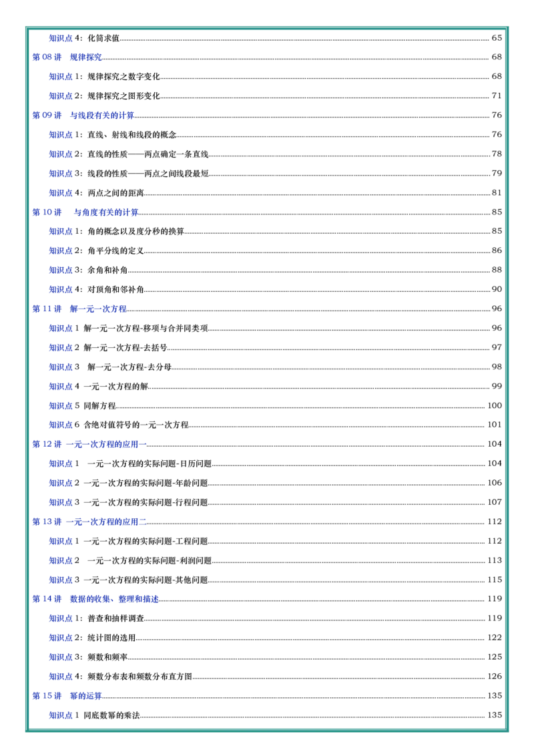
Task: Select the 其他问题 entry
Action: (275, 580)
